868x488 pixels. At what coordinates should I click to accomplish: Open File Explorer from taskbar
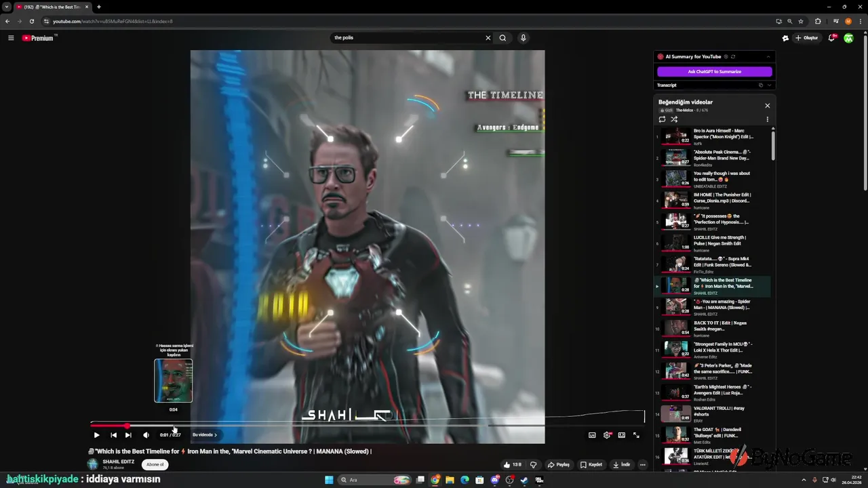pyautogui.click(x=450, y=480)
